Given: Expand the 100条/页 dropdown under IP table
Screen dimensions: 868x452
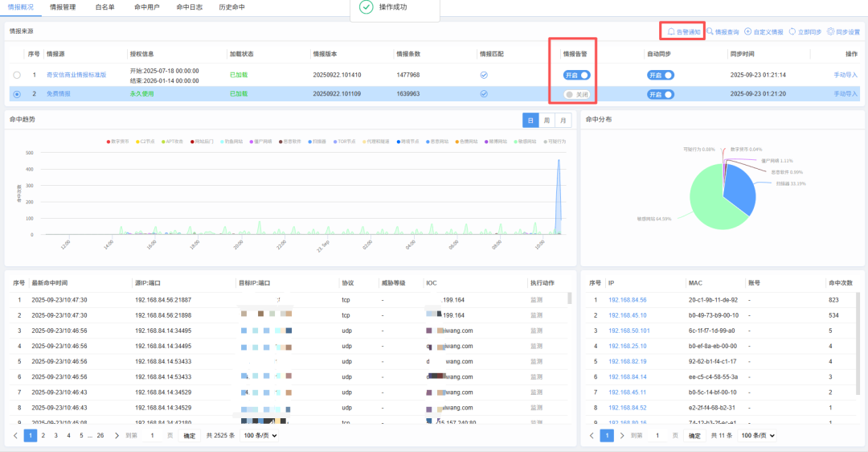Looking at the screenshot, I should click(x=758, y=435).
